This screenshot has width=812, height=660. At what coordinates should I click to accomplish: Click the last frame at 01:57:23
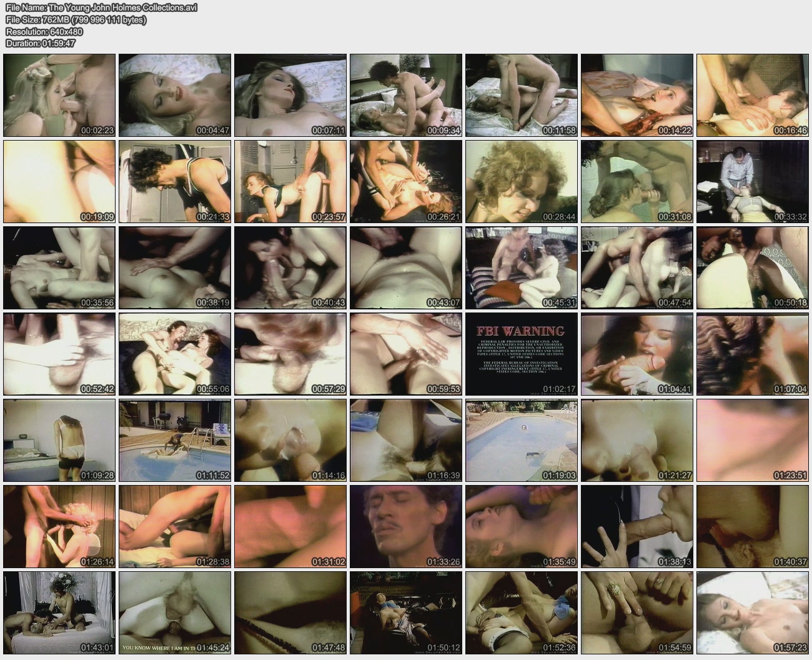(753, 612)
